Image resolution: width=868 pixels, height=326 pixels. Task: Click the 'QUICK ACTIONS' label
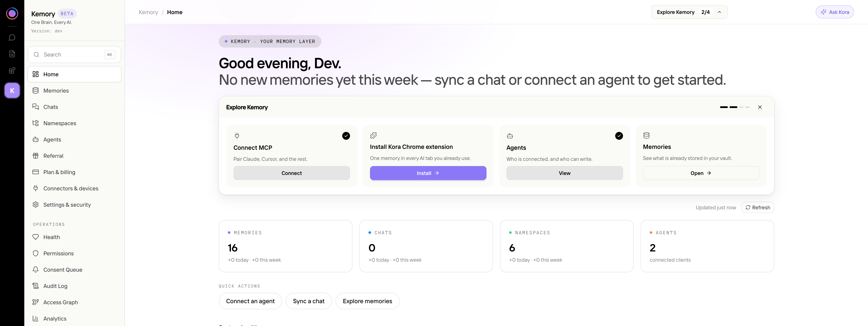(x=239, y=286)
